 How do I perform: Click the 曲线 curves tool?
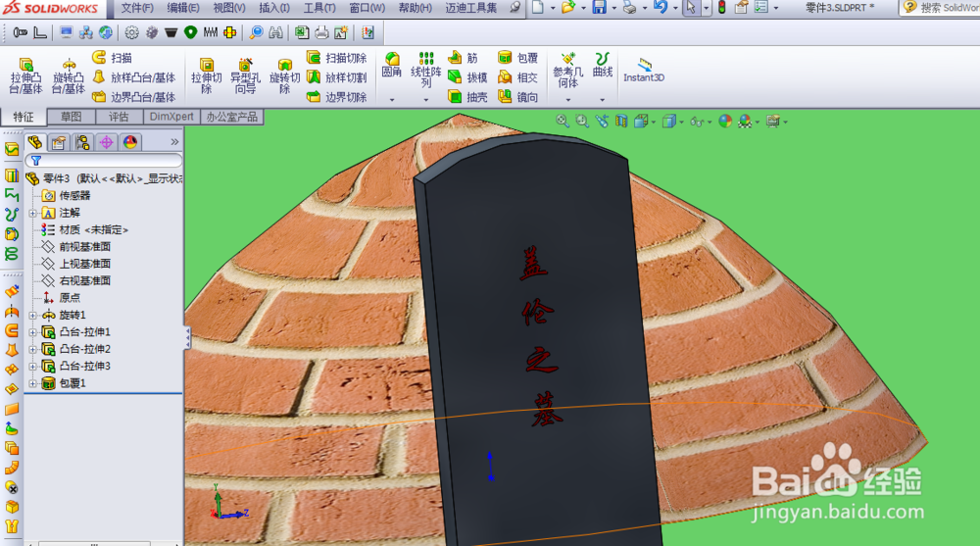(603, 65)
